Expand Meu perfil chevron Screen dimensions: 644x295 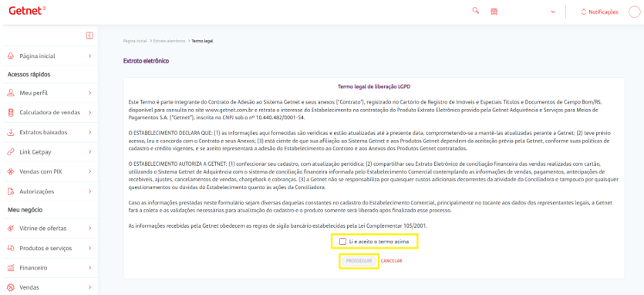tap(89, 93)
